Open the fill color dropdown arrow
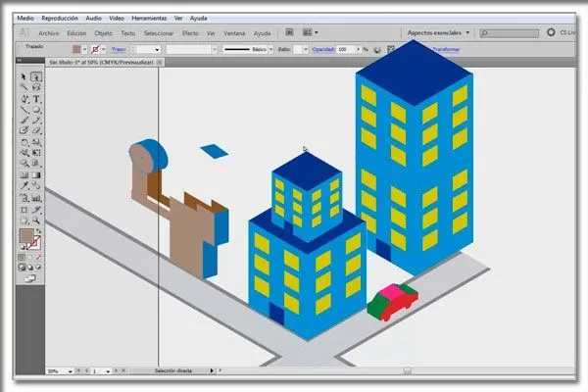The height and width of the screenshot is (392, 588). click(x=84, y=49)
